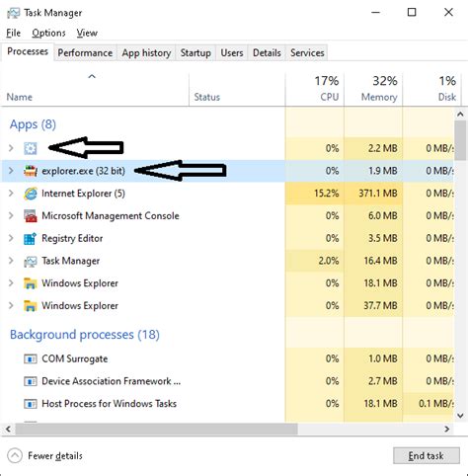Switch to the Users tab
Screen dimensions: 468x476
point(232,53)
